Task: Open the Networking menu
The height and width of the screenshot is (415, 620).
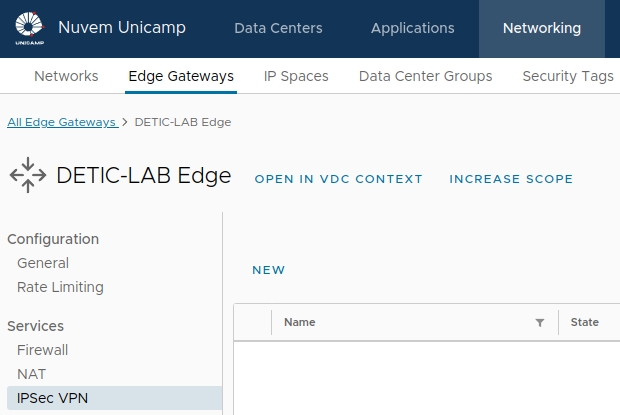Action: pos(541,28)
